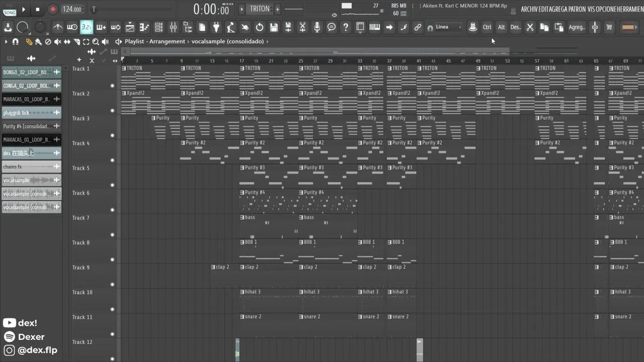
Task: Click the scissors cut icon
Action: (530, 27)
